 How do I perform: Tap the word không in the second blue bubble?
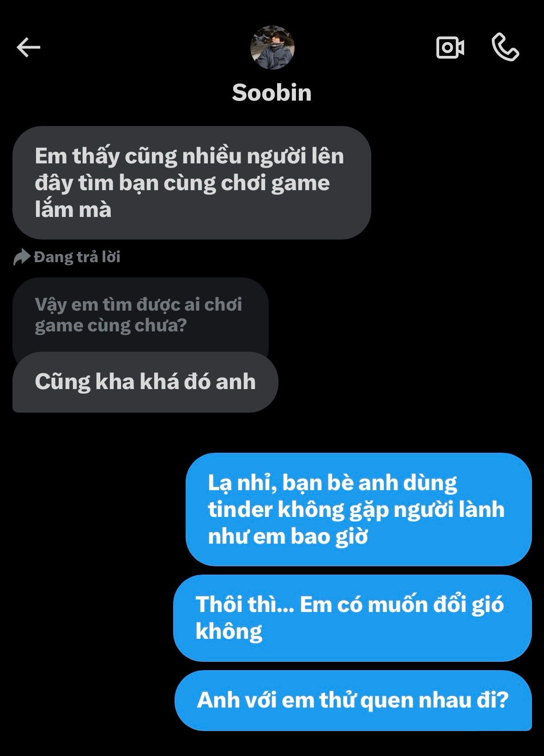pos(229,631)
